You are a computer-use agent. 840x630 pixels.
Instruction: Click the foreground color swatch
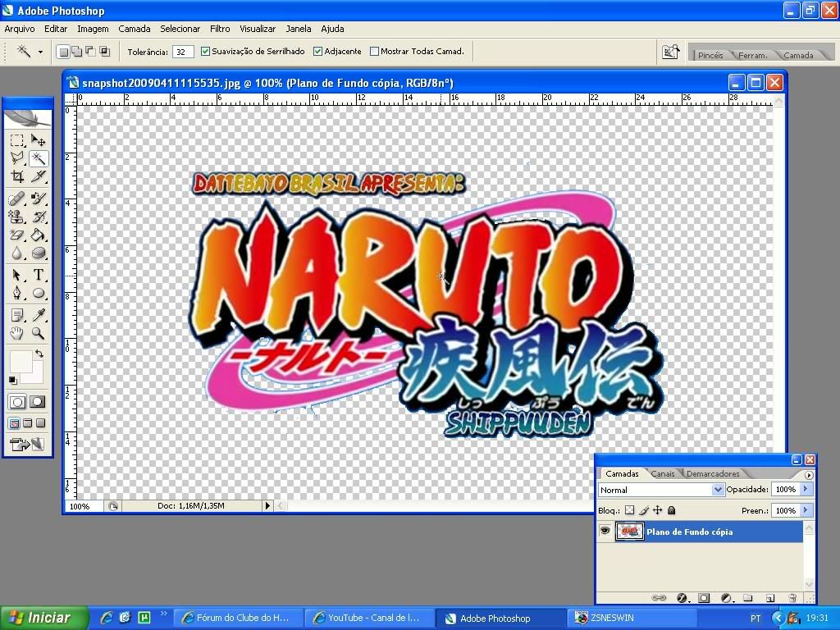[21, 362]
